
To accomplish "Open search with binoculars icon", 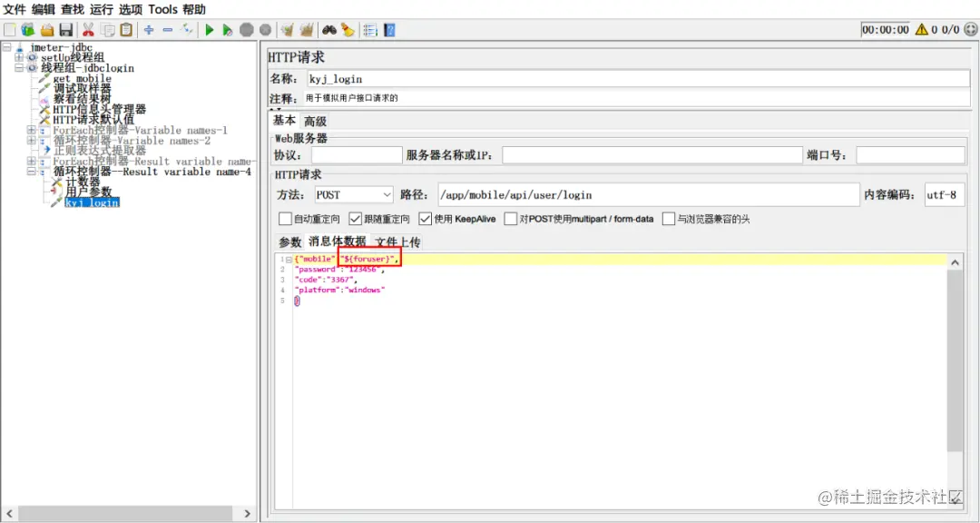I will pos(328,29).
